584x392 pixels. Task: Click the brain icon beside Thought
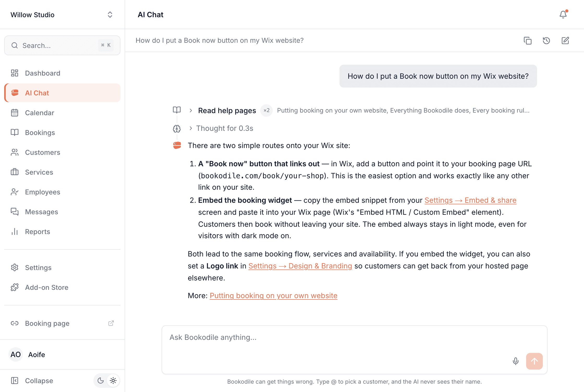177,128
